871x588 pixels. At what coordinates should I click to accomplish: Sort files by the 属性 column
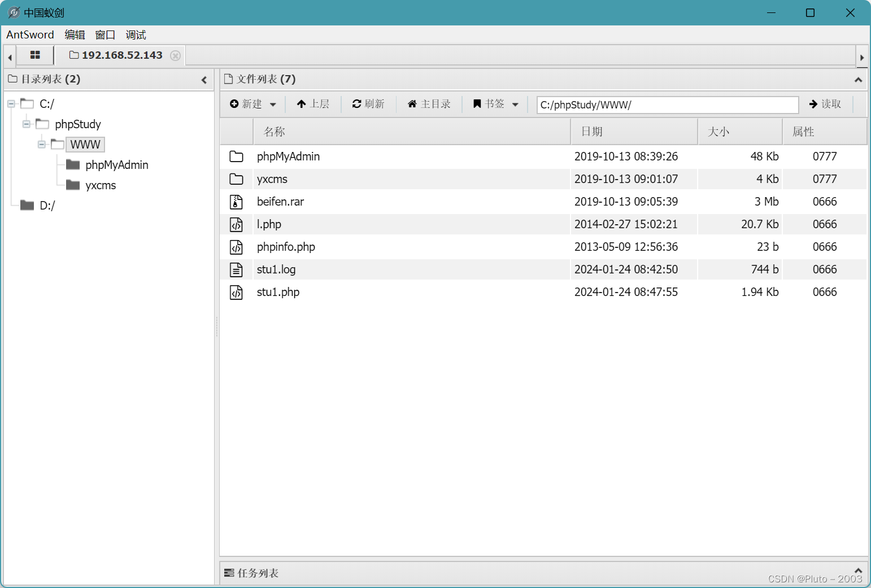(825, 132)
